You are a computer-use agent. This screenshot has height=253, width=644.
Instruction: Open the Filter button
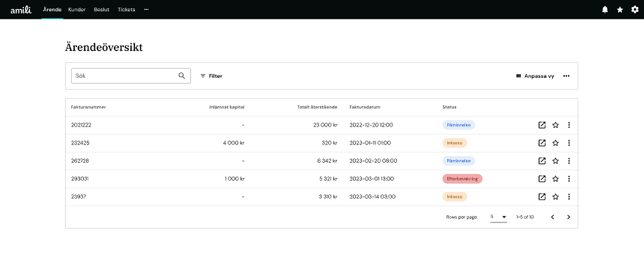pyautogui.click(x=211, y=76)
